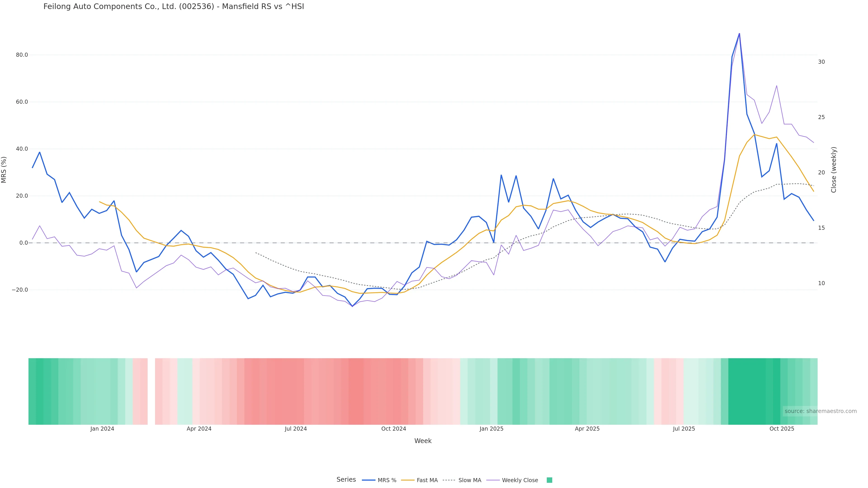Click the Oct 2024 x-axis tick label
This screenshot has height=488, width=868.
[x=394, y=429]
